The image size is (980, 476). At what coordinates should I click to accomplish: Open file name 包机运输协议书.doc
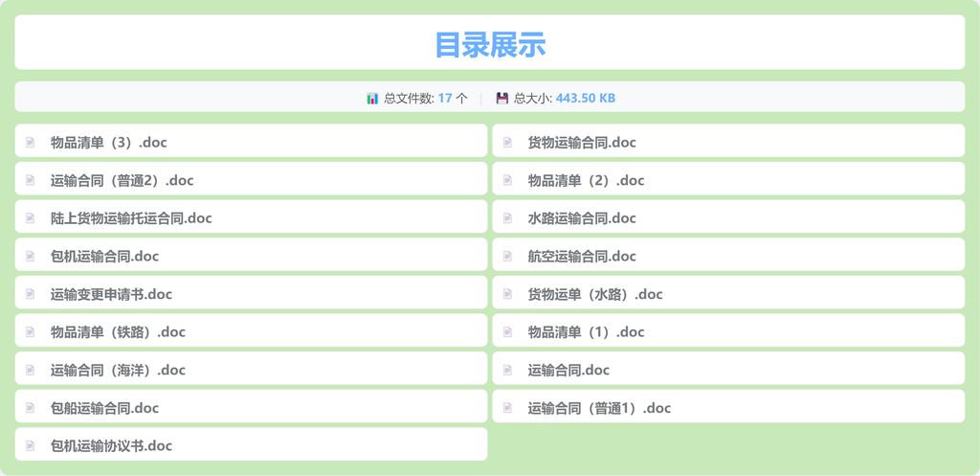pyautogui.click(x=111, y=446)
